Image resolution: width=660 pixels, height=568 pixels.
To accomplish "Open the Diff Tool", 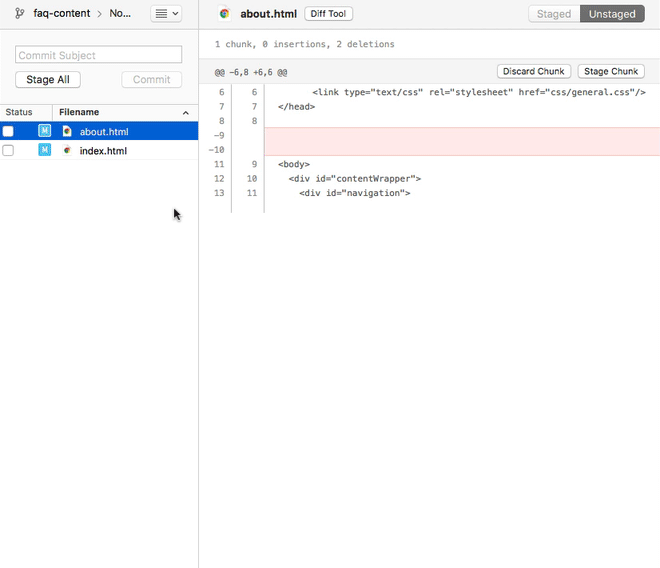I will click(x=328, y=14).
